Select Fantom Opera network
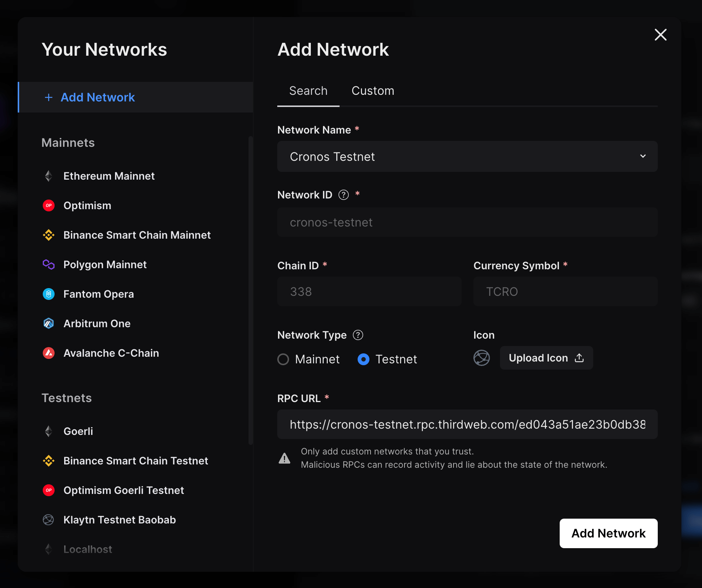The width and height of the screenshot is (702, 588). [98, 294]
